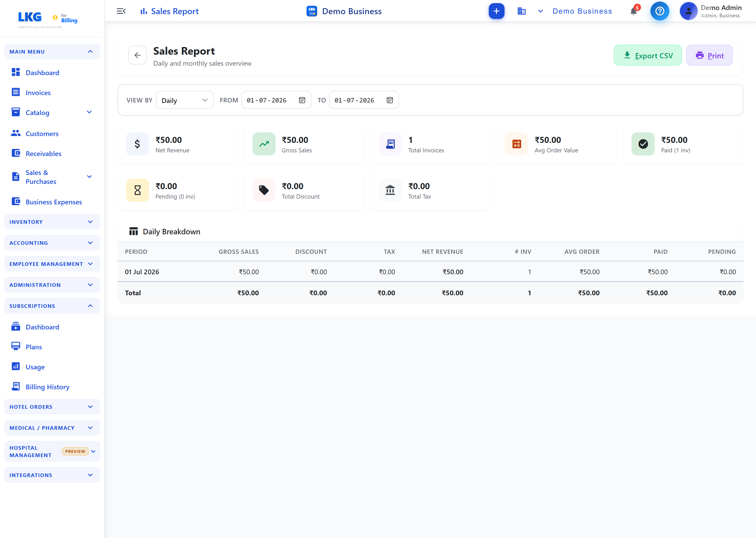Expand the Hotel Orders section

(52, 407)
